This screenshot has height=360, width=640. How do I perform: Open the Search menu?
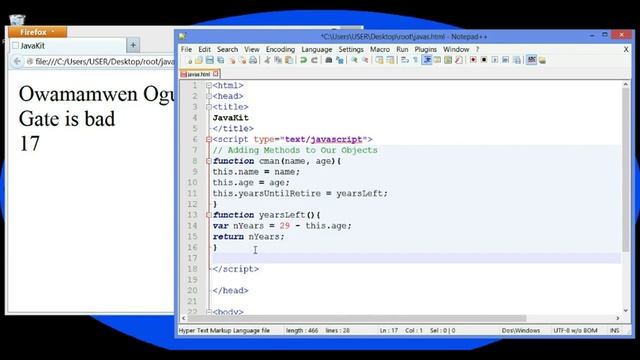(x=227, y=49)
